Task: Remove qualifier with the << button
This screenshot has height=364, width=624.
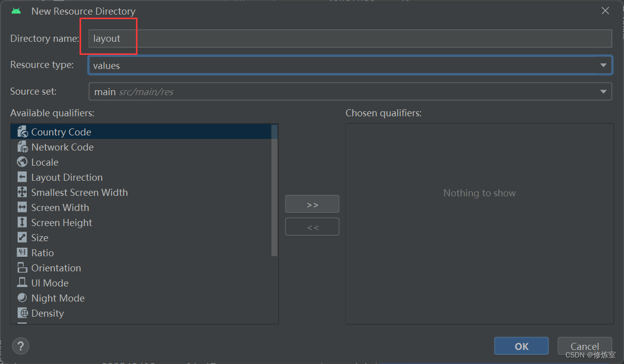Action: [x=312, y=227]
